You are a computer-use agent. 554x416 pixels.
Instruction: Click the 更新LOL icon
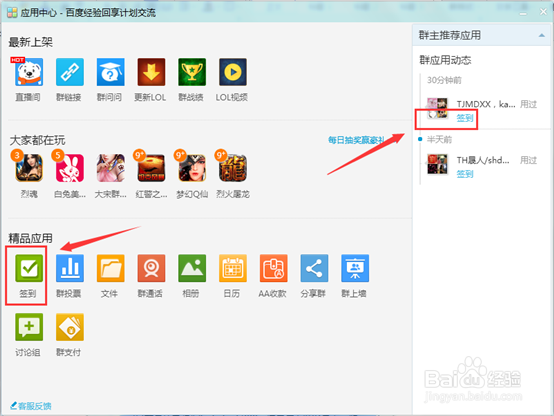coord(151,72)
